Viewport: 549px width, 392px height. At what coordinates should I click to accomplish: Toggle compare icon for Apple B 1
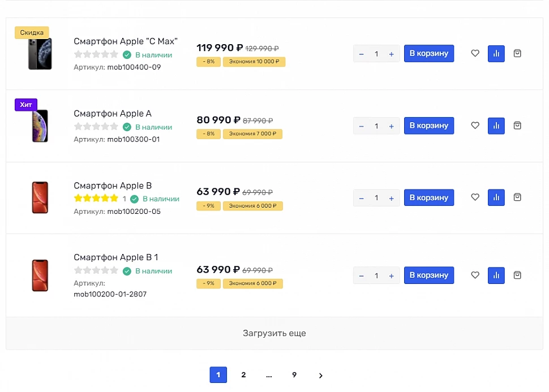(496, 275)
